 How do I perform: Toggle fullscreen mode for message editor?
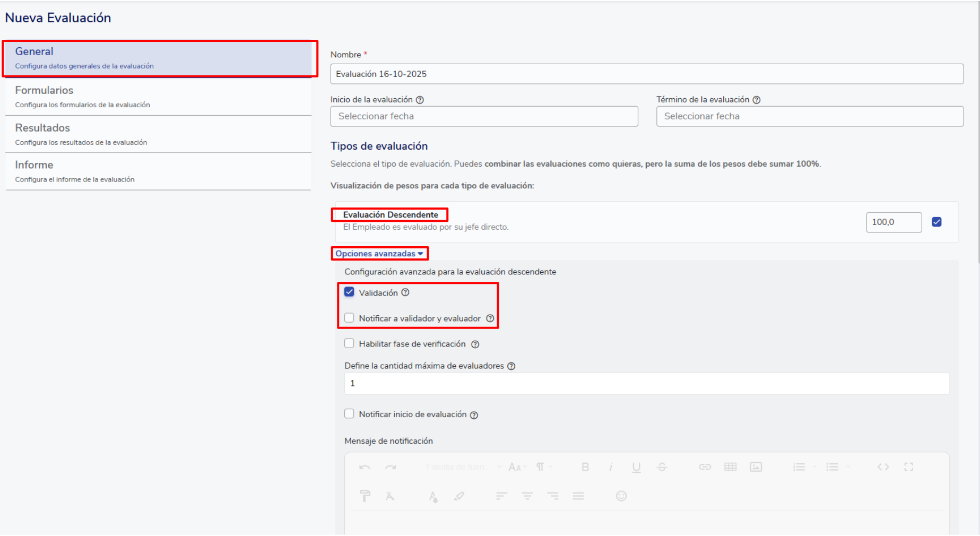[x=908, y=467]
